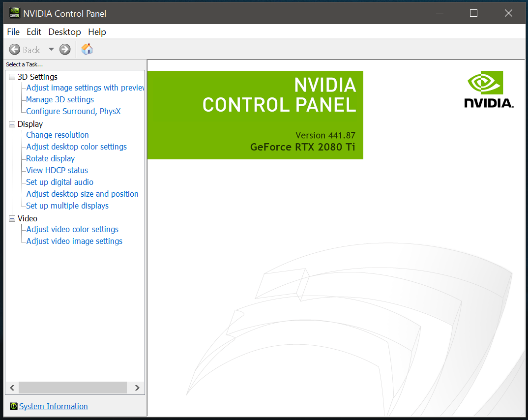Select the Video category label
This screenshot has height=420, width=528.
[x=27, y=218]
